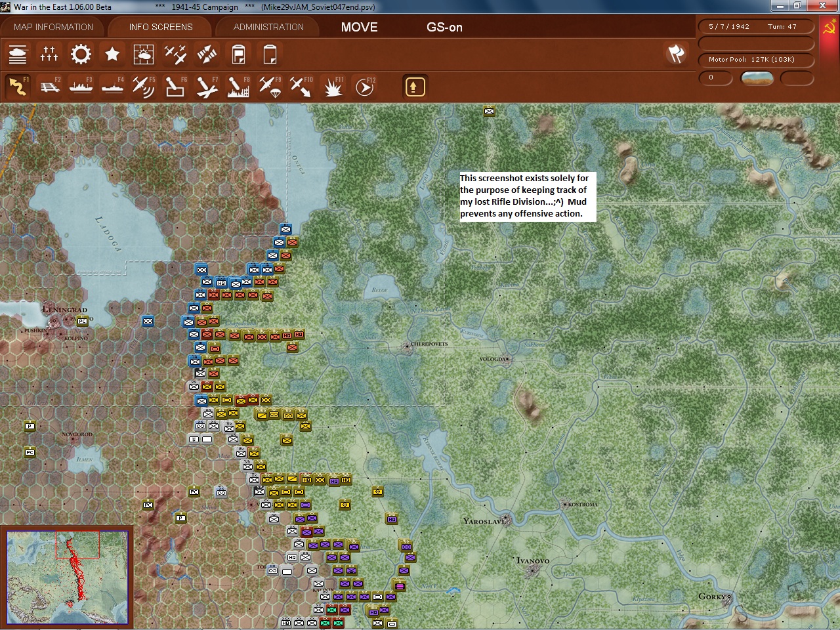840x630 pixels.
Task: Open the MAP INFORMATION tab
Action: click(x=53, y=27)
